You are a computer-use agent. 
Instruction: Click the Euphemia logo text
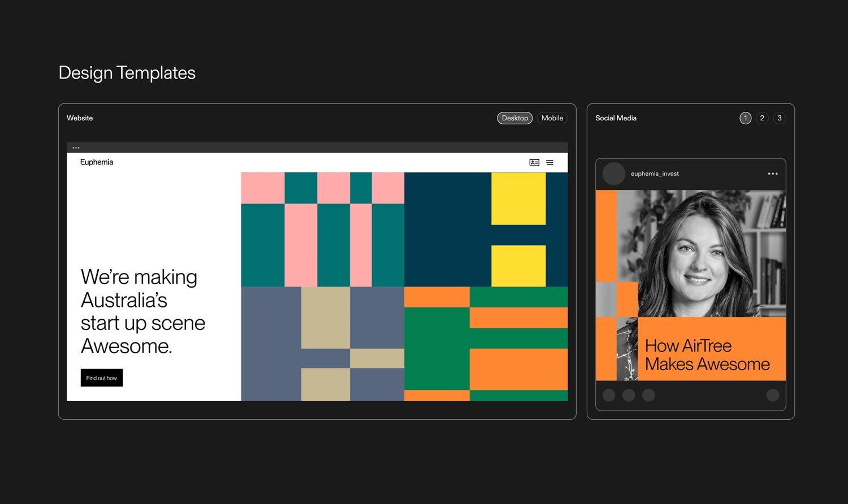point(97,162)
